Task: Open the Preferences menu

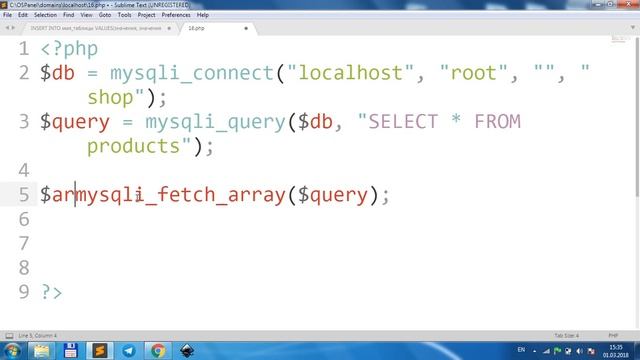Action: pyautogui.click(x=176, y=15)
